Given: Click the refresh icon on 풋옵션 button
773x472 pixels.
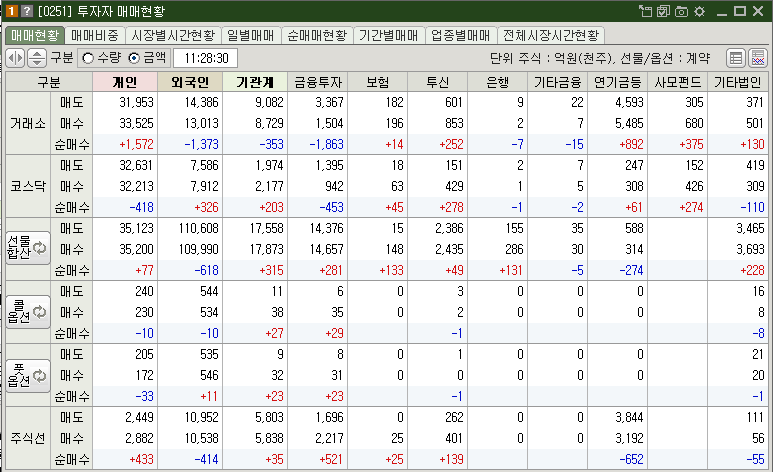Looking at the screenshot, I should click(x=39, y=376).
